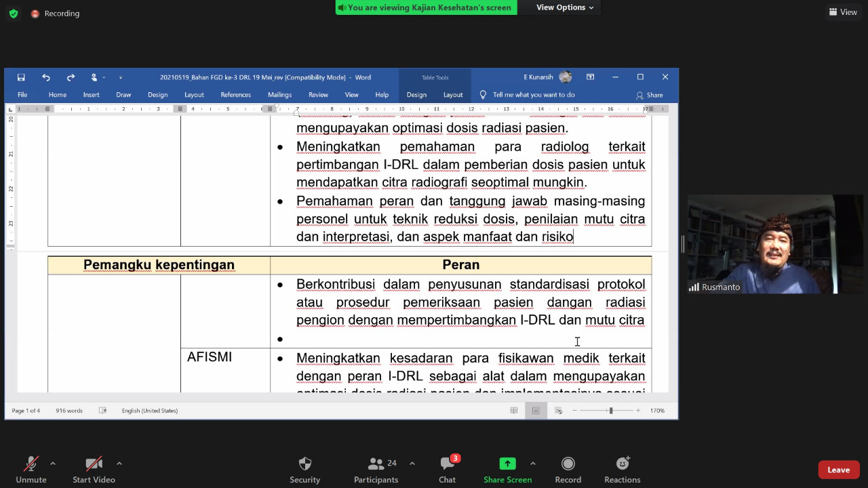This screenshot has width=868, height=488.
Task: Switch to the Mailings tab
Action: click(279, 95)
